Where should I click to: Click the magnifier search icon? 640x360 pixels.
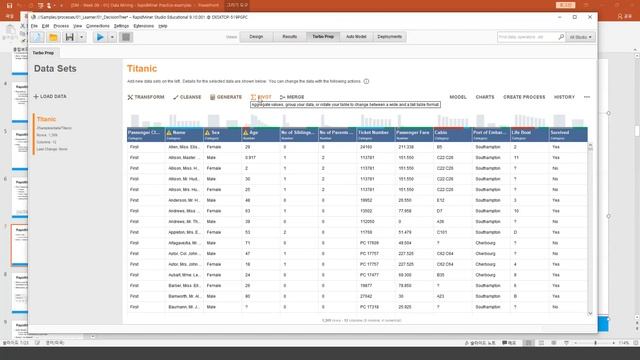coord(561,37)
